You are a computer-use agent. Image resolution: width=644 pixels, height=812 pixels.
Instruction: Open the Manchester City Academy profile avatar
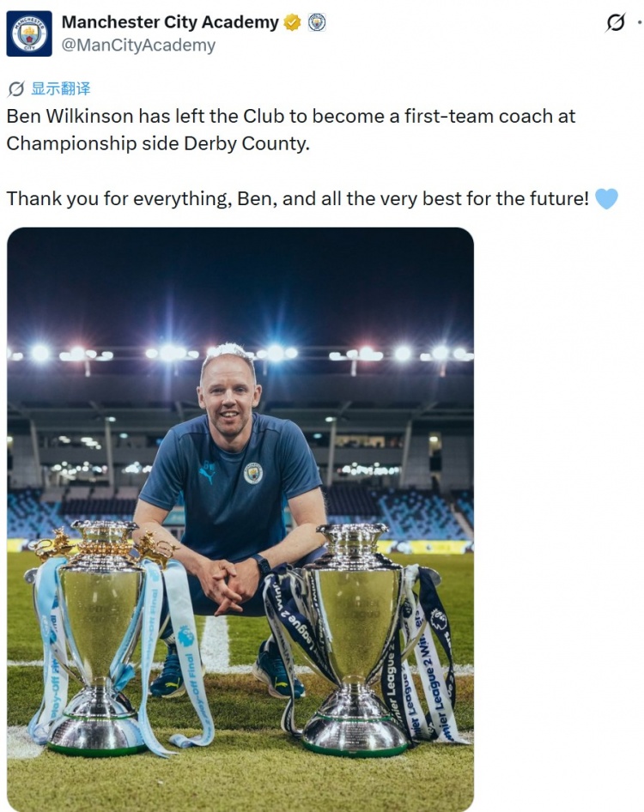29,33
